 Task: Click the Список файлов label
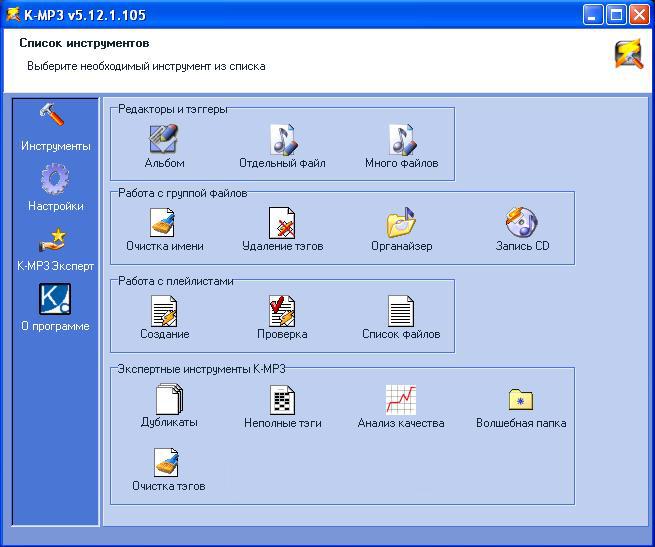click(401, 334)
